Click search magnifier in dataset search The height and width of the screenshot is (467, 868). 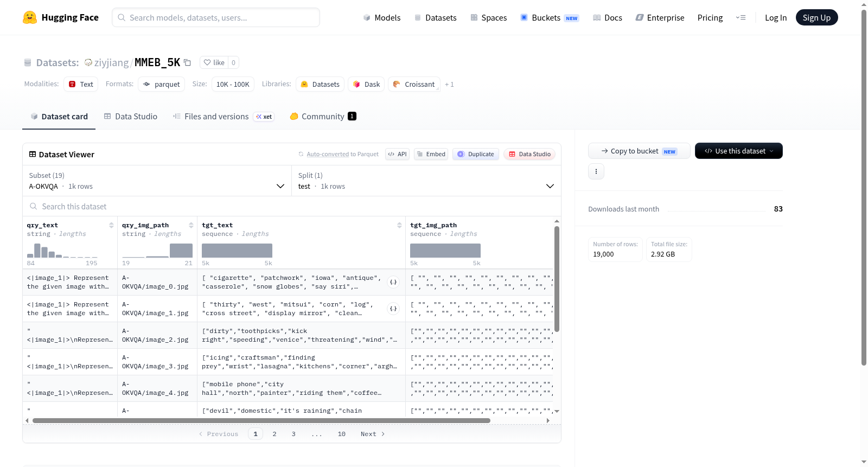tap(34, 206)
